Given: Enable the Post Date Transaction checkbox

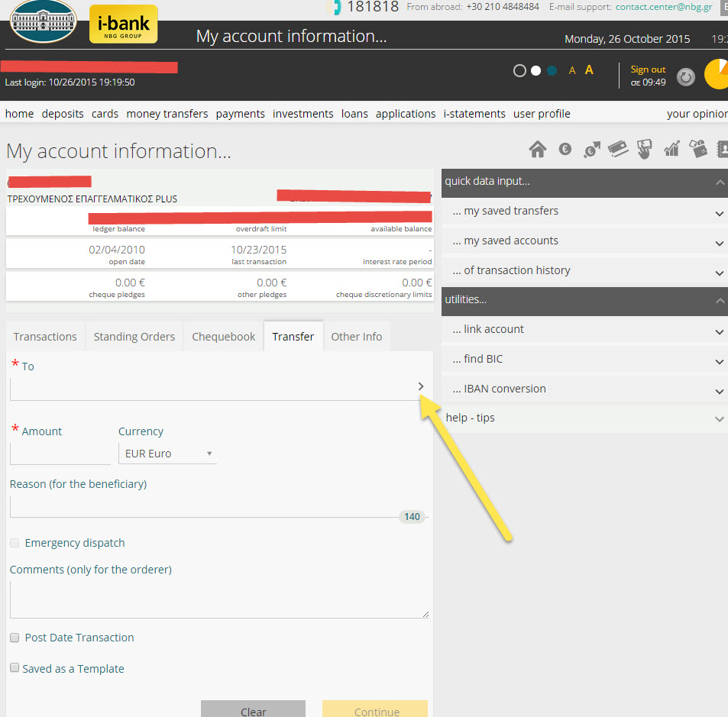Looking at the screenshot, I should 15,638.
